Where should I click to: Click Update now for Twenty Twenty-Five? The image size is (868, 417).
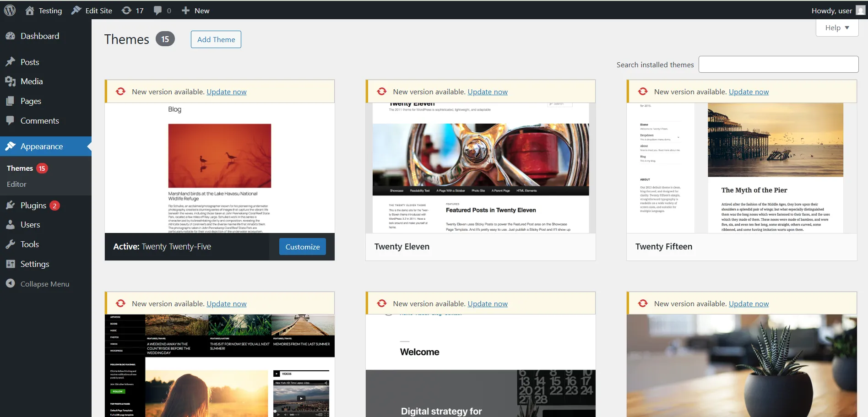[227, 92]
